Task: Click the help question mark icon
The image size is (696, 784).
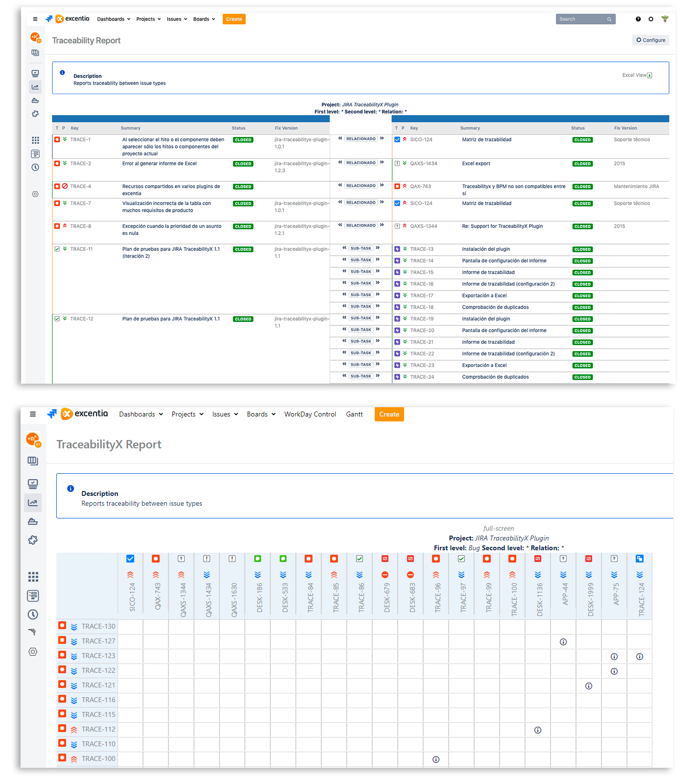Action: click(x=638, y=19)
